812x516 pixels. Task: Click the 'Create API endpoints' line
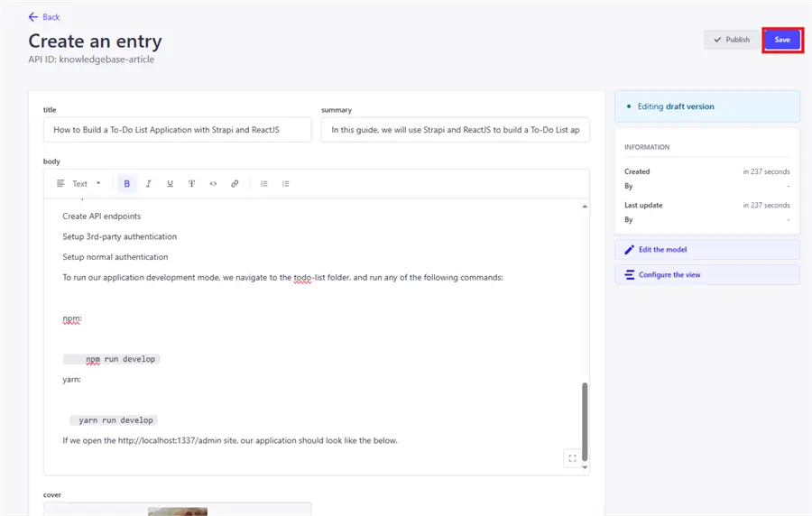pyautogui.click(x=101, y=217)
